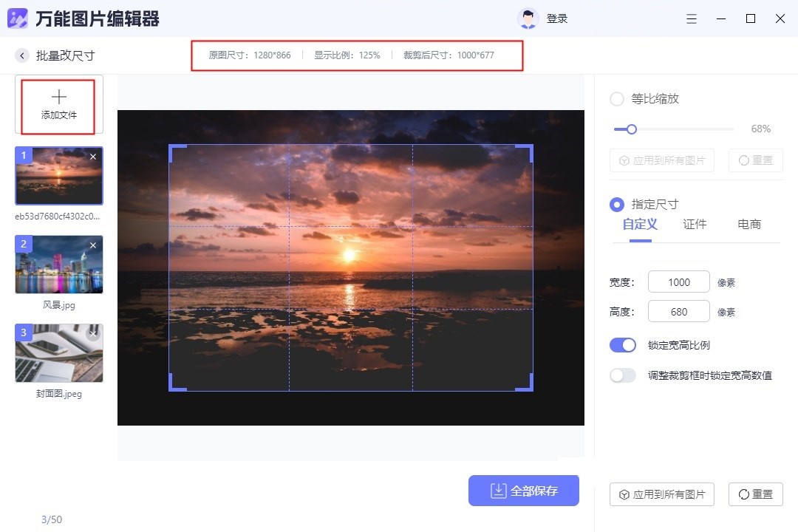
Task: Switch to the 证件 tab
Action: point(695,224)
